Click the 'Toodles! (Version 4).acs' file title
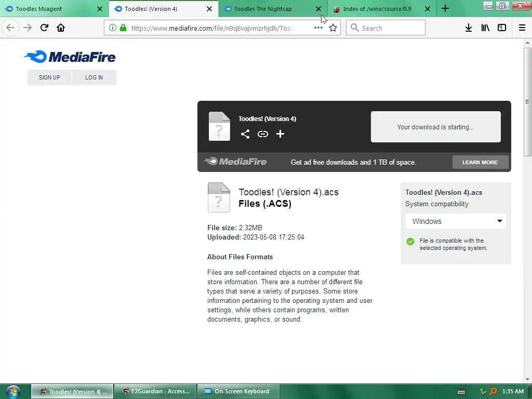Screen dimensions: 532x399 point(288,192)
